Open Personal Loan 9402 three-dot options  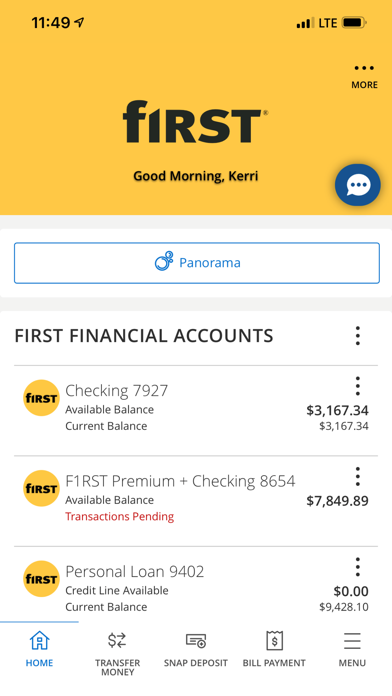tap(358, 567)
